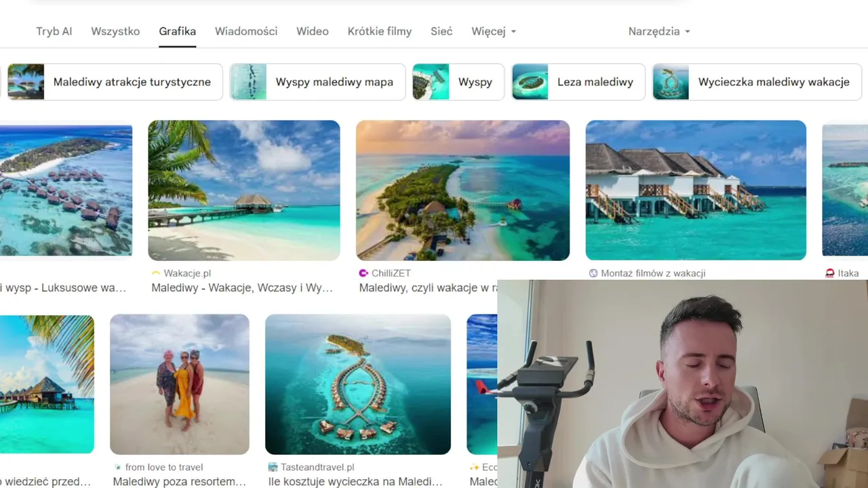Image resolution: width=868 pixels, height=488 pixels.
Task: Open the three women on beach thumbnail
Action: click(x=180, y=384)
